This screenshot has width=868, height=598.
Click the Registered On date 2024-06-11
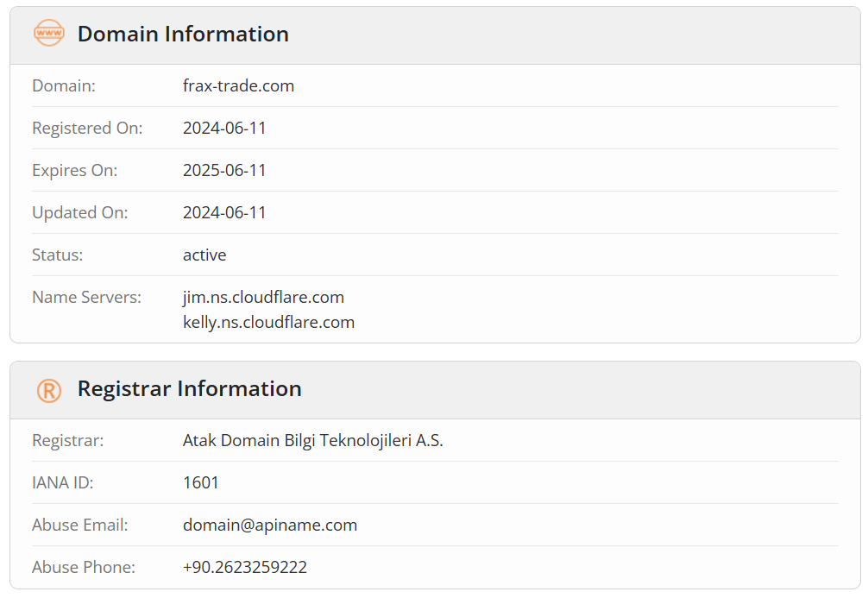pyautogui.click(x=224, y=128)
